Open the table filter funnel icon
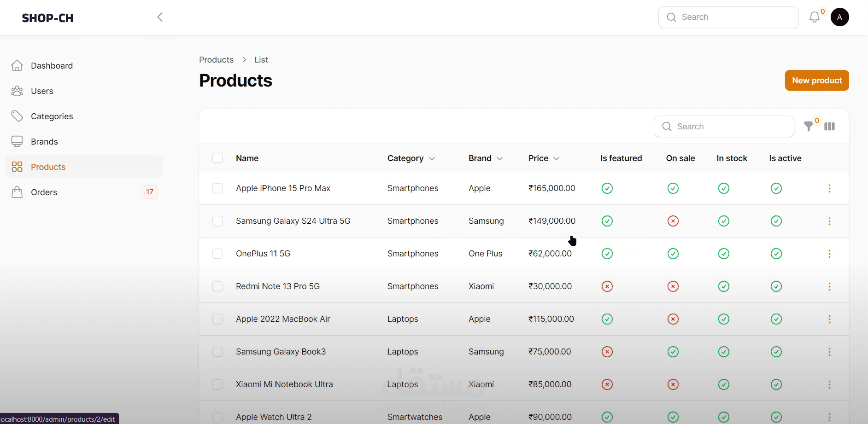Viewport: 868px width, 424px height. pos(809,127)
